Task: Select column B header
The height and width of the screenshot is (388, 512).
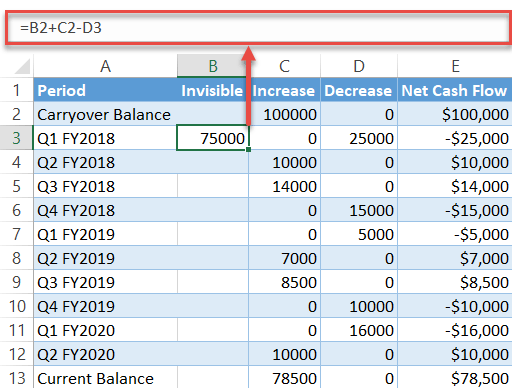Action: (213, 66)
